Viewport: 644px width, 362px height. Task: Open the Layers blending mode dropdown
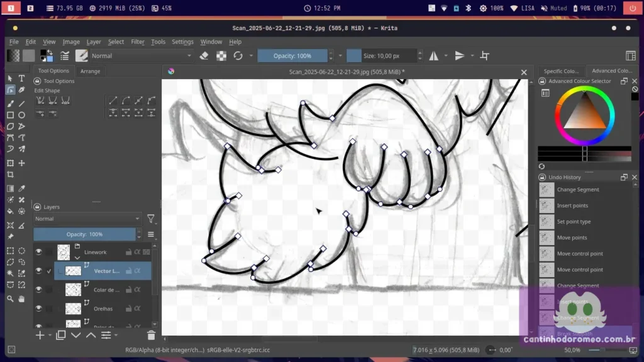coord(87,219)
